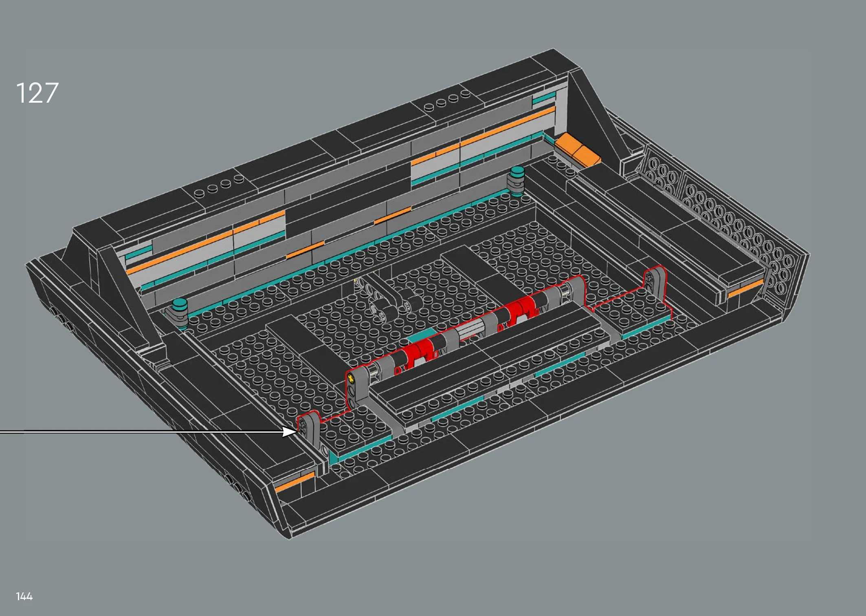Click the page number 144
Image resolution: width=866 pixels, height=616 pixels.
pos(24,596)
